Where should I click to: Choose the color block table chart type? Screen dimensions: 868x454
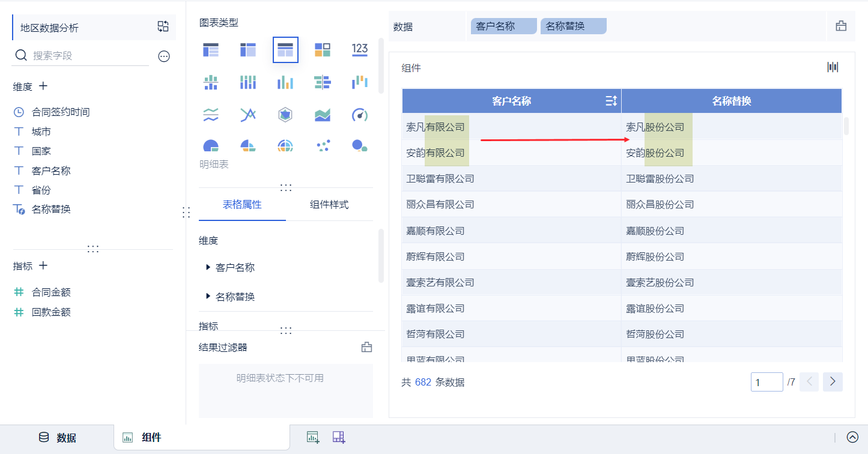323,50
